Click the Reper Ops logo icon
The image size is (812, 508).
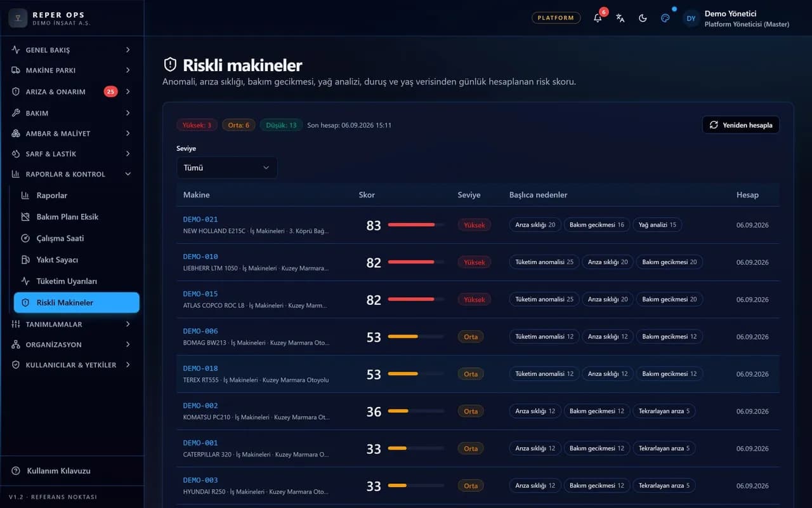[18, 18]
